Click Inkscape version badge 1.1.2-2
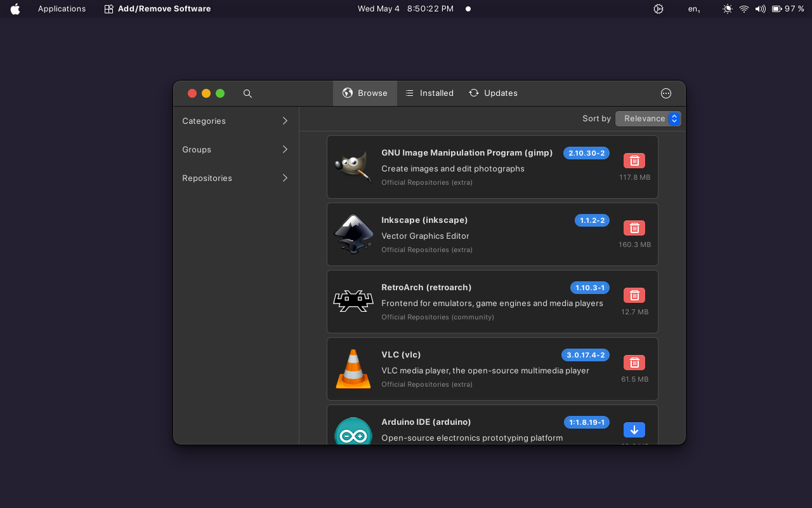The height and width of the screenshot is (508, 812). [592, 220]
